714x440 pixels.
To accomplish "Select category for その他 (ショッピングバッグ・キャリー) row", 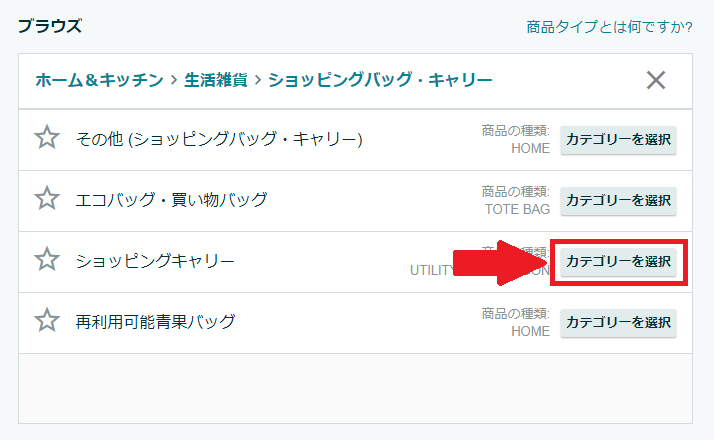I will [x=618, y=140].
